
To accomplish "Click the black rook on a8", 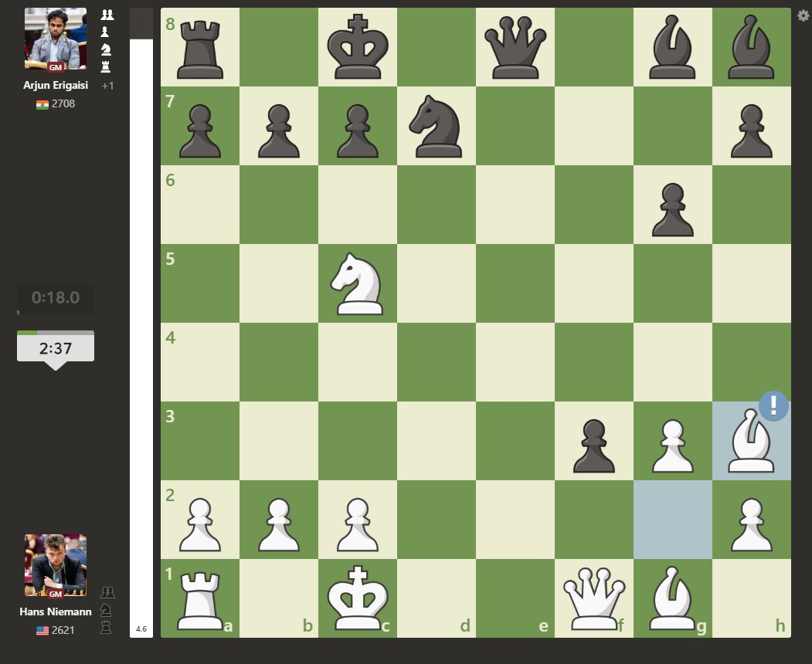I will [x=199, y=48].
